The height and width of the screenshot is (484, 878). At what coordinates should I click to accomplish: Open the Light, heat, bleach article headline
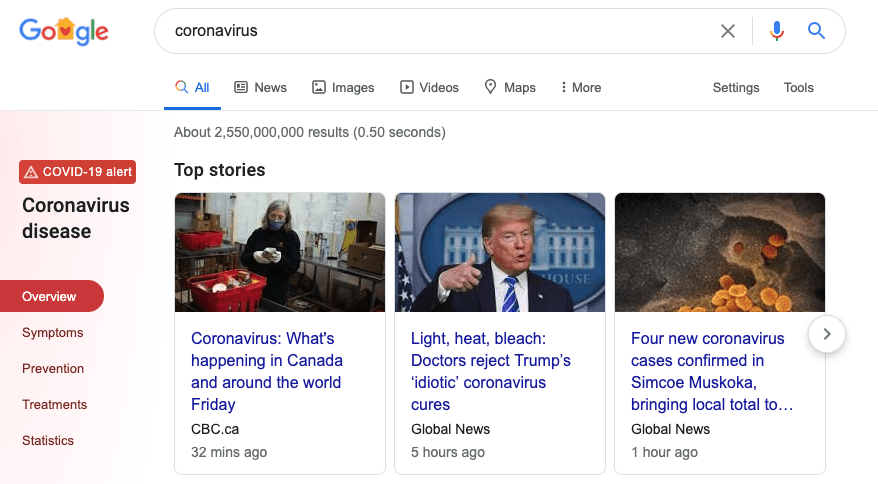[x=491, y=371]
